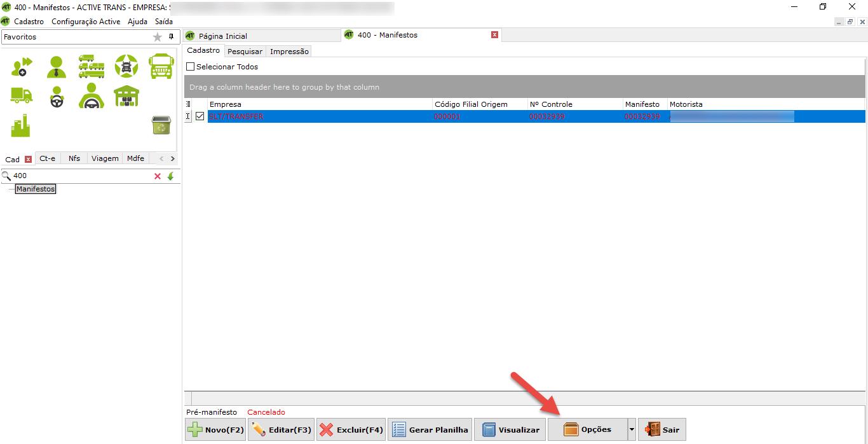This screenshot has width=868, height=444.
Task: Click the green arrow beside the search box
Action: coord(170,176)
